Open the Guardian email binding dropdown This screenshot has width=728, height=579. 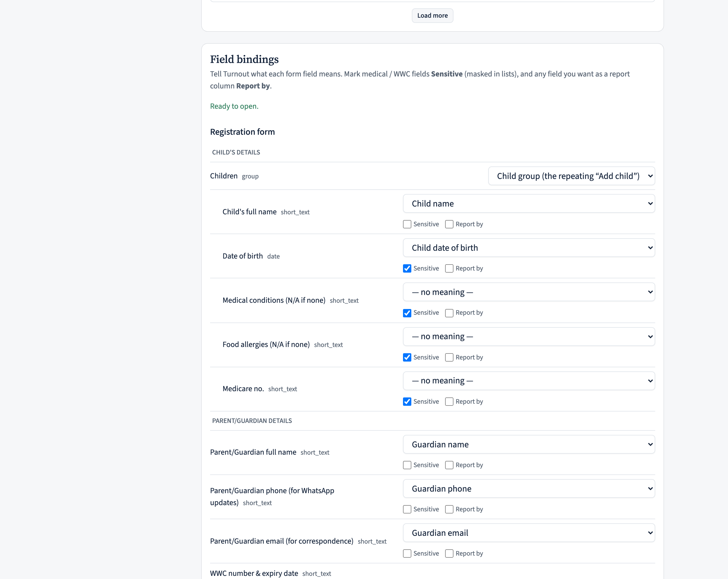pos(529,533)
